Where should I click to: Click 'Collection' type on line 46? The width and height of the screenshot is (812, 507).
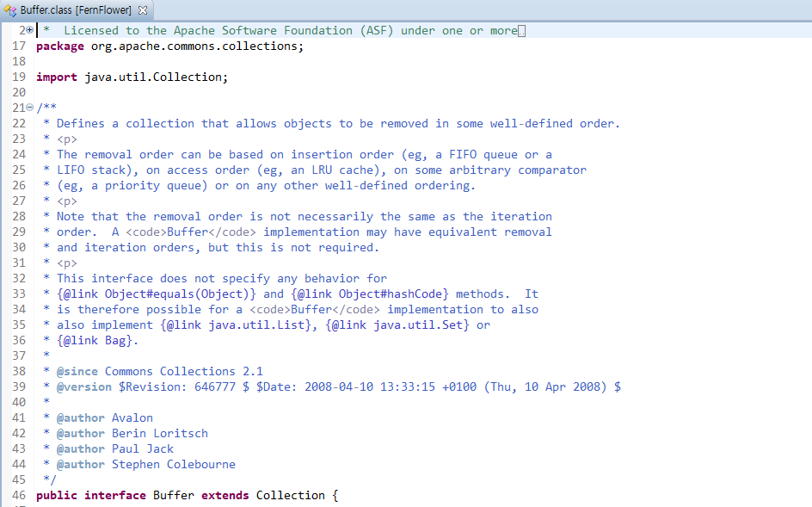[291, 496]
